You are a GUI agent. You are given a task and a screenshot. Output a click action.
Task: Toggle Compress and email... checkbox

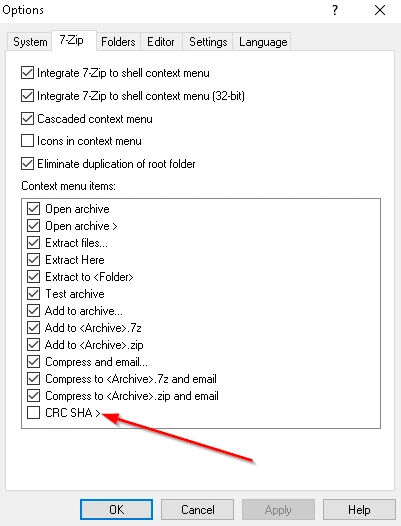point(34,362)
